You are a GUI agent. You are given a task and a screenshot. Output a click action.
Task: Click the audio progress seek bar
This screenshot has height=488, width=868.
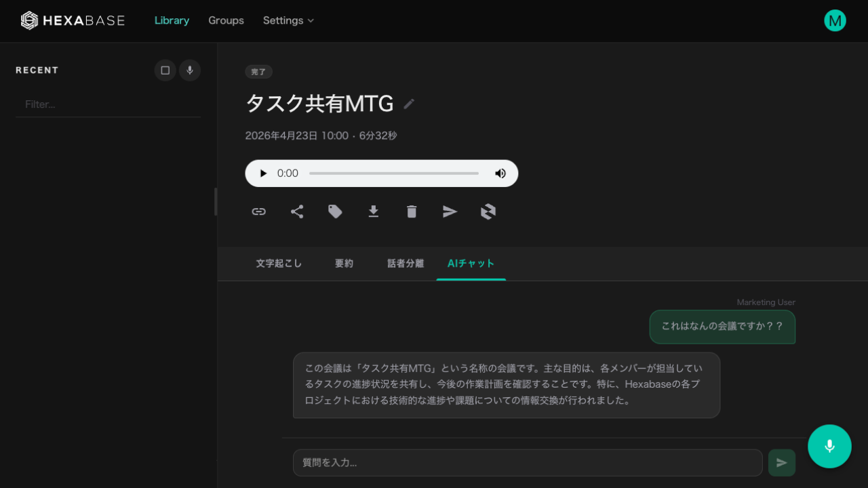point(393,174)
